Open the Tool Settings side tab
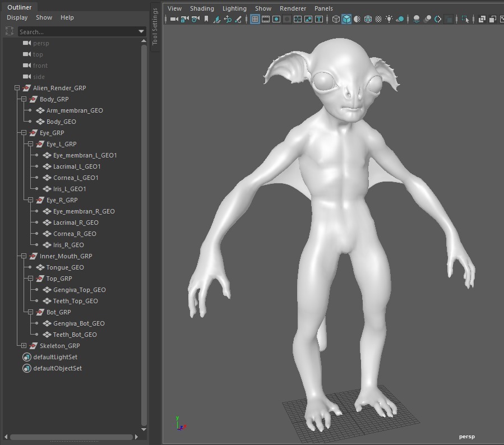The image size is (504, 445). tap(155, 26)
